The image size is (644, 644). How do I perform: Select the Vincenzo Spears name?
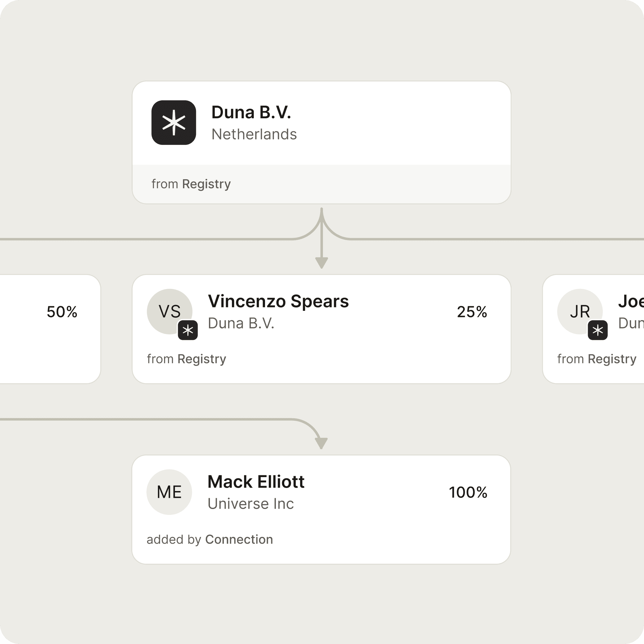[278, 301]
